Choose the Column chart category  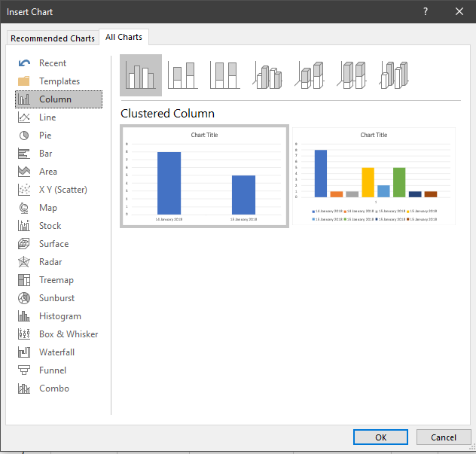click(x=59, y=99)
